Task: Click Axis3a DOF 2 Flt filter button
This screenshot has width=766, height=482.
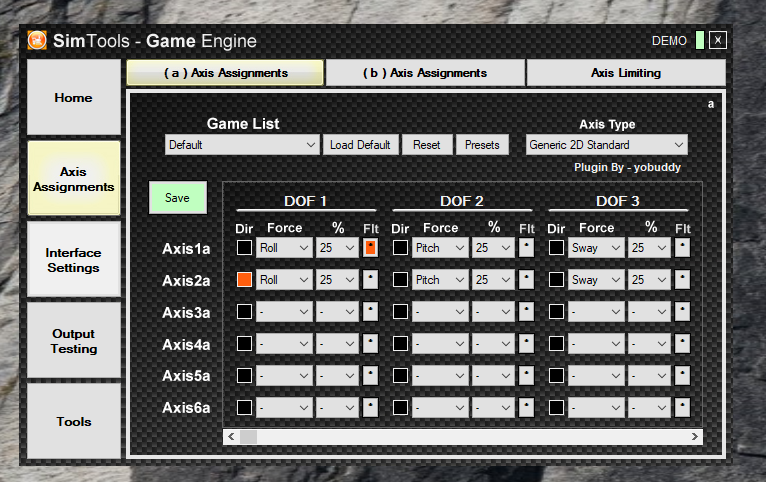Action: pyautogui.click(x=526, y=312)
